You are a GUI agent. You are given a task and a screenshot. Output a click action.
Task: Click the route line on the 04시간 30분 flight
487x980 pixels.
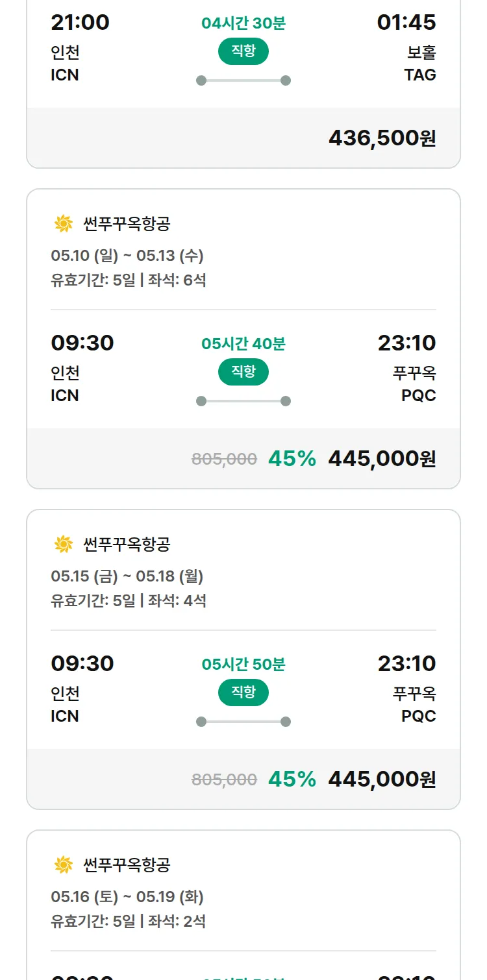coord(243,80)
